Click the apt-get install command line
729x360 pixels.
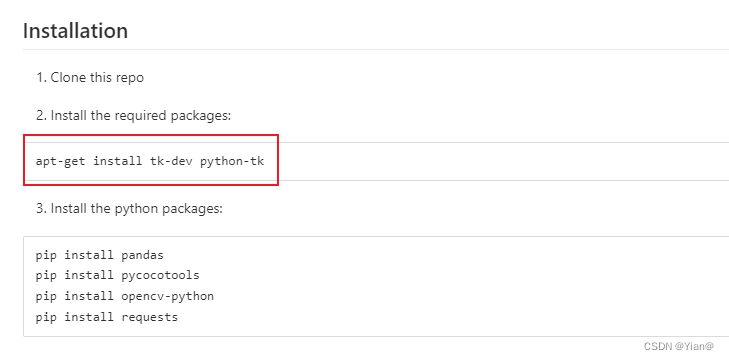point(150,161)
